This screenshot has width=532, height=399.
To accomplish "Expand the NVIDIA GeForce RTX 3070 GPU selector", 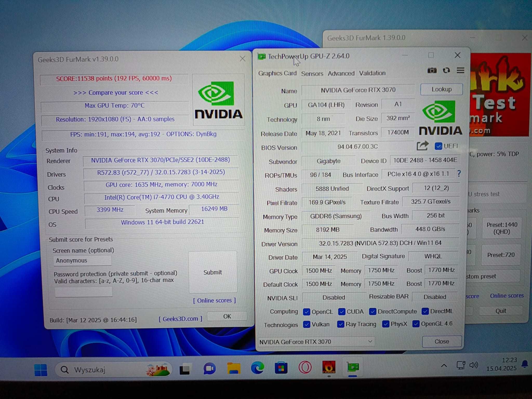I will pos(316,342).
